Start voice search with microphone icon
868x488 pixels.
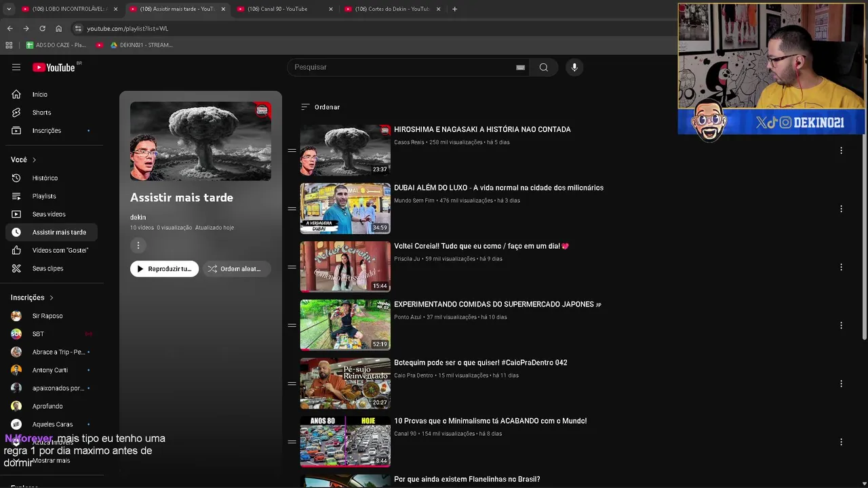[574, 67]
